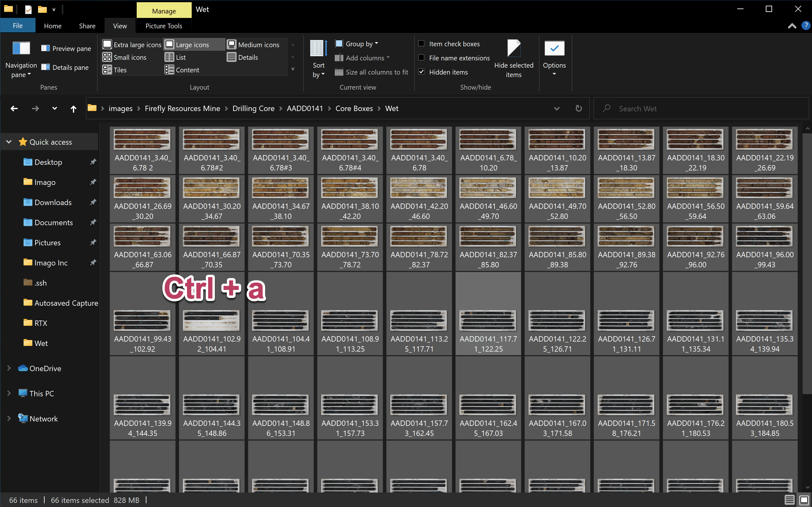The image size is (812, 507).
Task: Click New folder icon in quick access toolbar
Action: point(42,9)
